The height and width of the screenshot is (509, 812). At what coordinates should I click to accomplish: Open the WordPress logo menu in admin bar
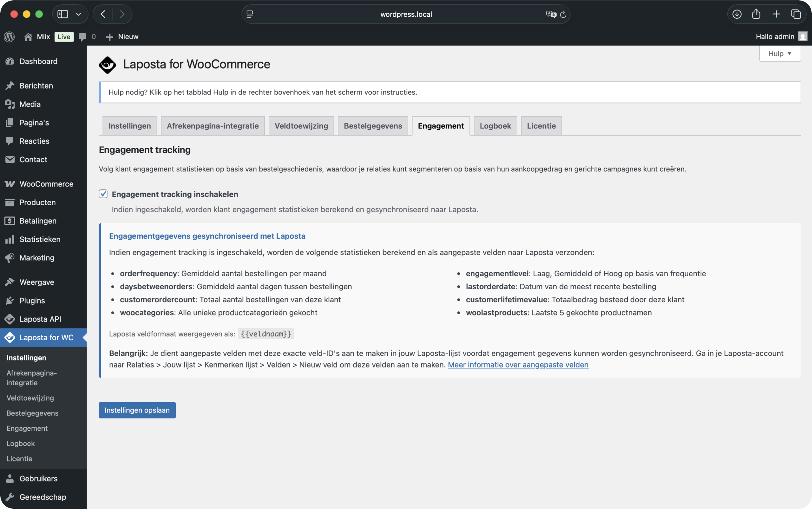(x=9, y=37)
